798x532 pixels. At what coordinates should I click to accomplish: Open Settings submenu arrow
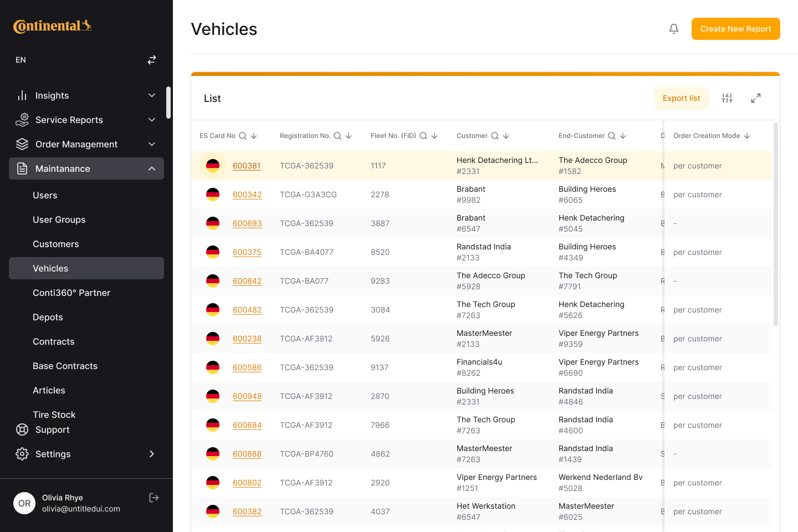(x=152, y=454)
